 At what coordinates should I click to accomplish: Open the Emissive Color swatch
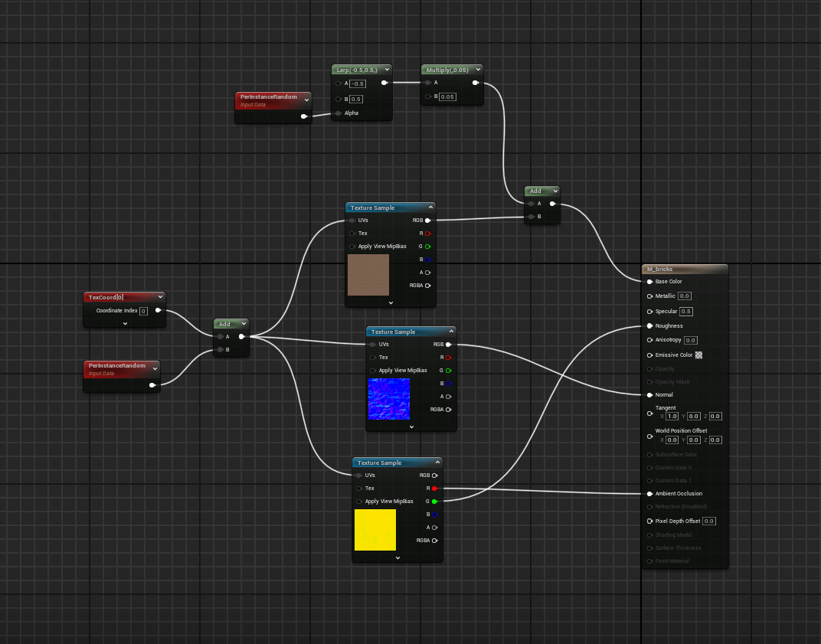pyautogui.click(x=698, y=355)
